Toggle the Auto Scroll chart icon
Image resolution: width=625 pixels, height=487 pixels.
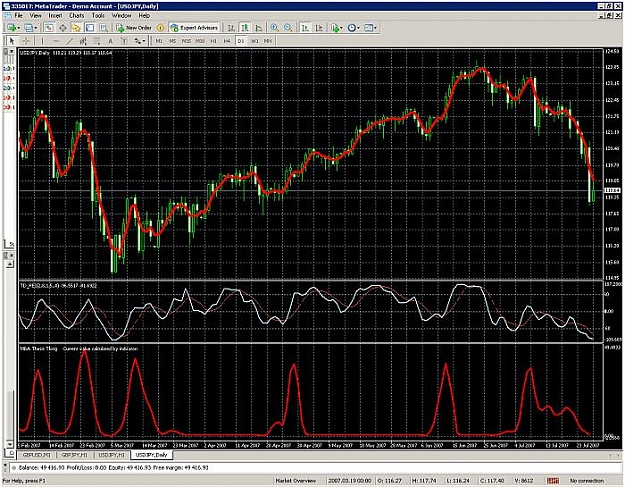[305, 28]
